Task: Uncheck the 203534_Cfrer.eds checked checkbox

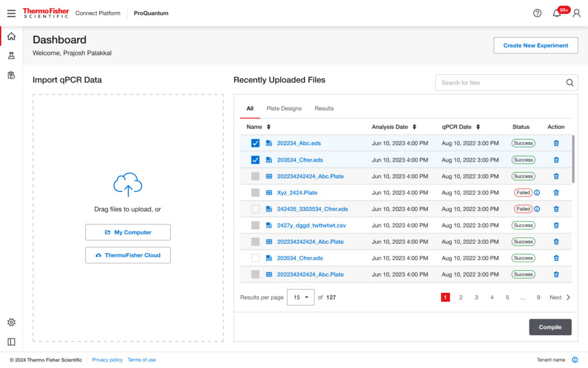Action: click(256, 160)
